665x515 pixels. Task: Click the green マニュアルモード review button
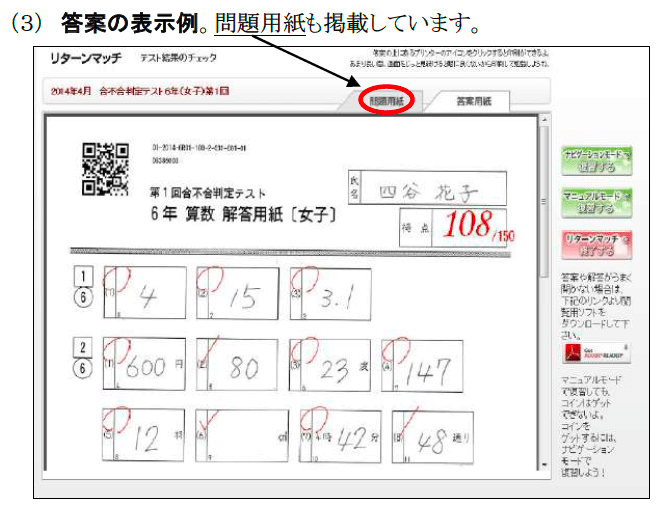[596, 203]
